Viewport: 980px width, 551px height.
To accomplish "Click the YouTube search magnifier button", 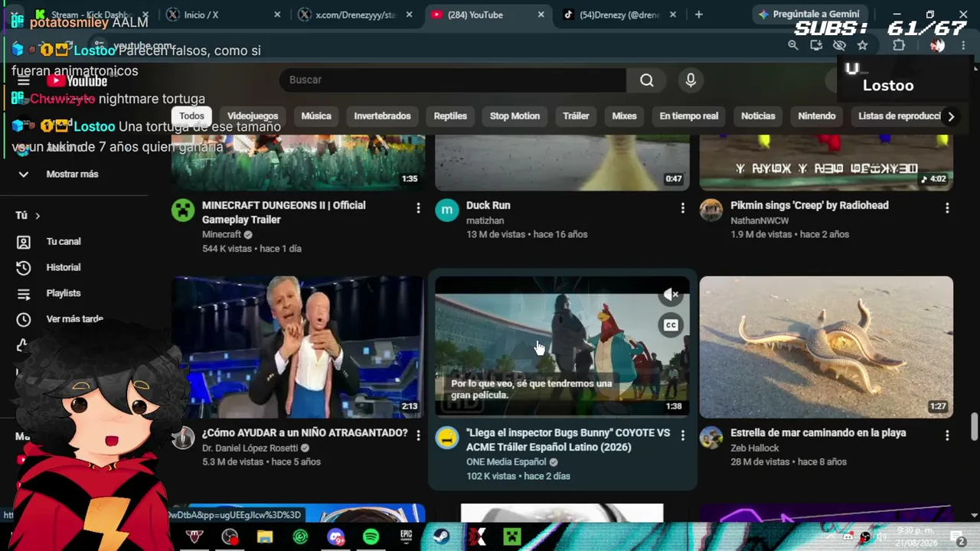I will click(x=647, y=80).
